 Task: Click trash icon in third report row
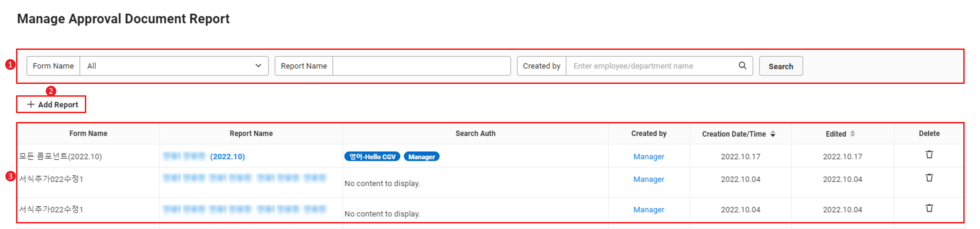pyautogui.click(x=929, y=208)
